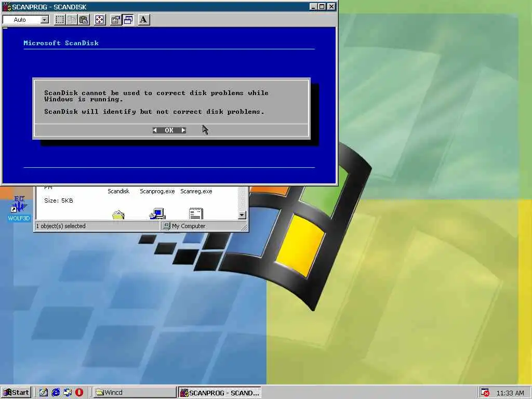Screen dimensions: 532x399
Task: Select the Scanprog.exe file label
Action: pyautogui.click(x=157, y=191)
